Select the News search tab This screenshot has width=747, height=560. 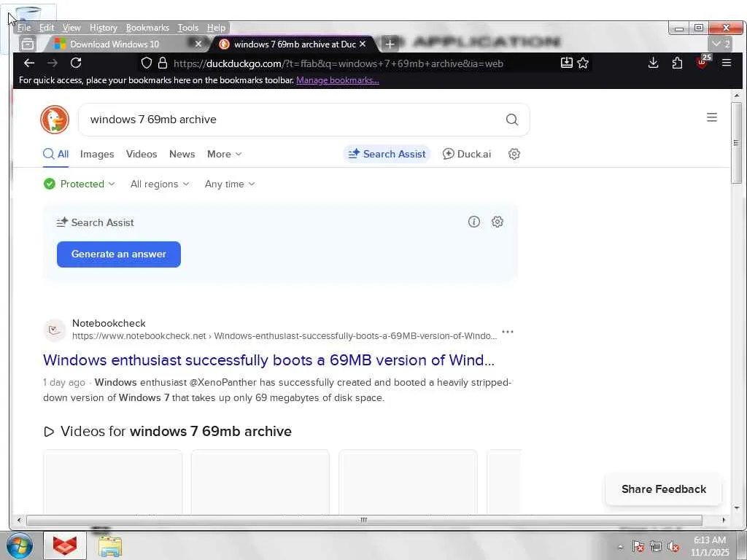tap(182, 154)
